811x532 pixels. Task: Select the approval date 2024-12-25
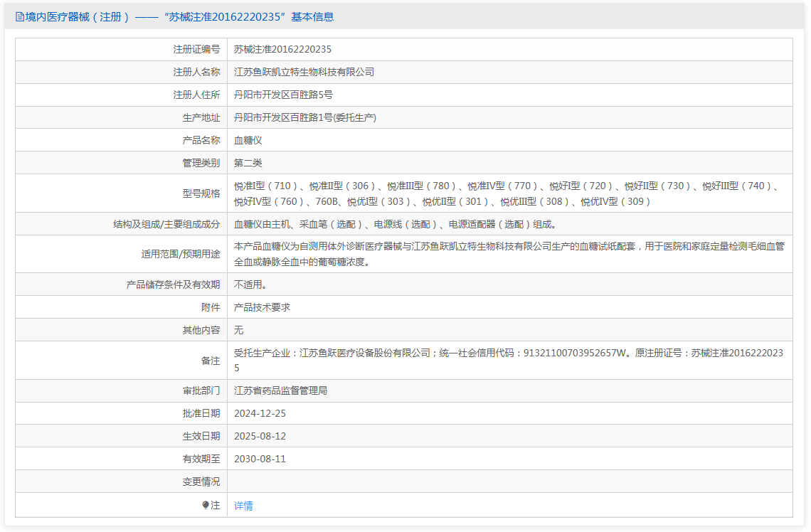coord(260,413)
